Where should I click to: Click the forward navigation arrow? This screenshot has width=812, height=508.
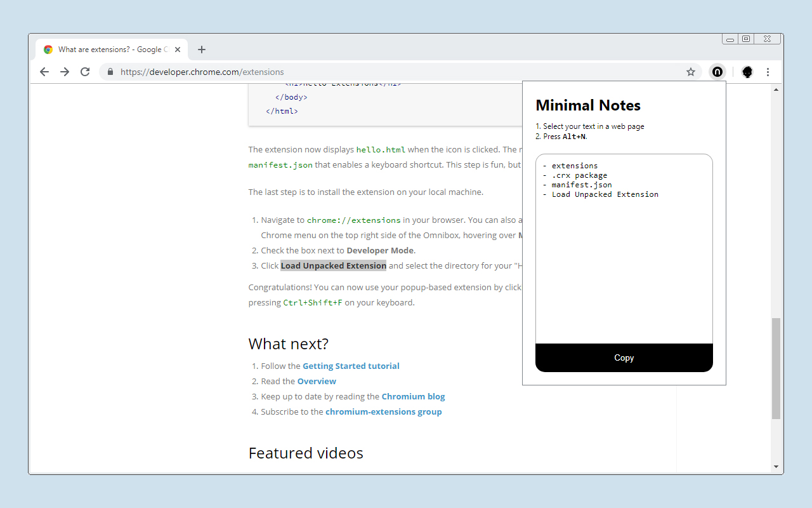point(64,72)
